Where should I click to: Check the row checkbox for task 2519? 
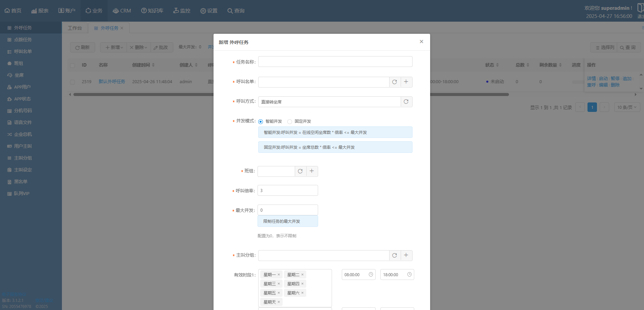click(72, 82)
